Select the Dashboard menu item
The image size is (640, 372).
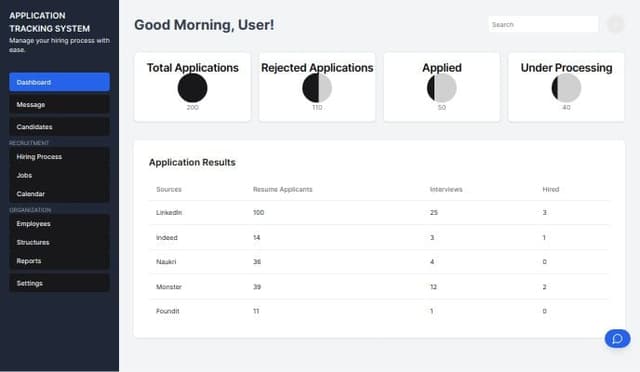coord(59,82)
